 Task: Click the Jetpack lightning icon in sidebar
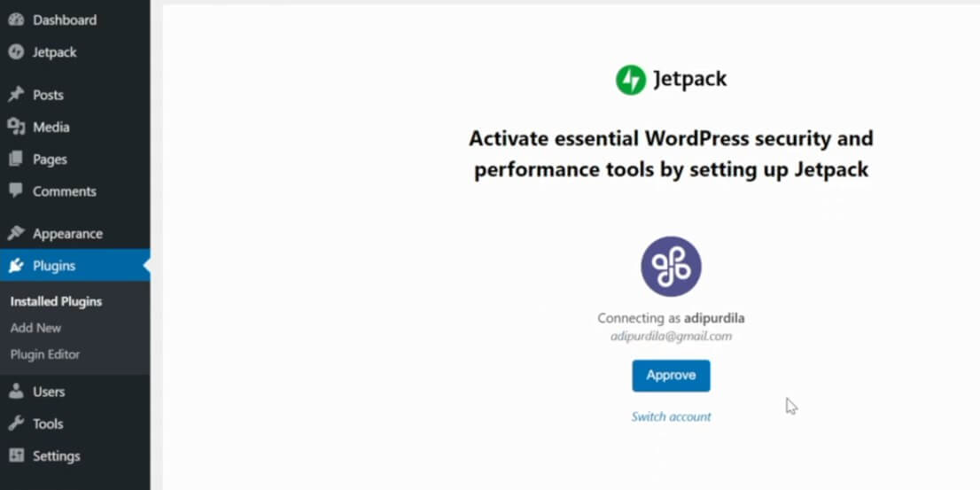(x=16, y=52)
